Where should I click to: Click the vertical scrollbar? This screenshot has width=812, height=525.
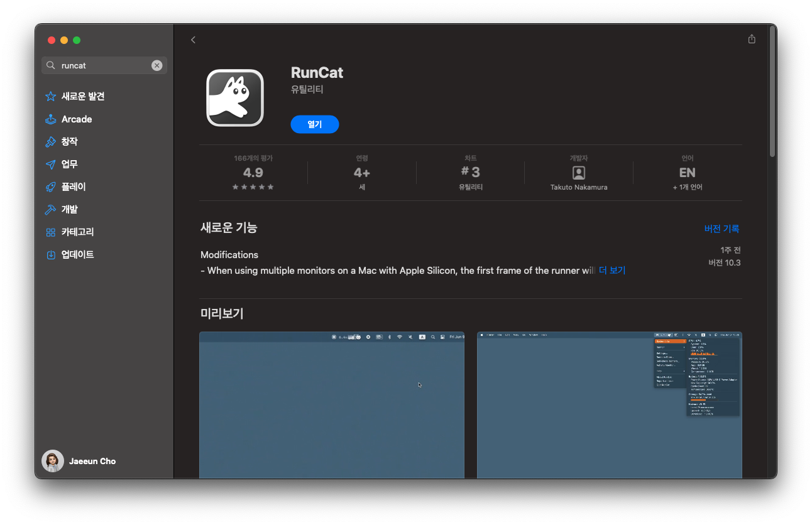(772, 92)
